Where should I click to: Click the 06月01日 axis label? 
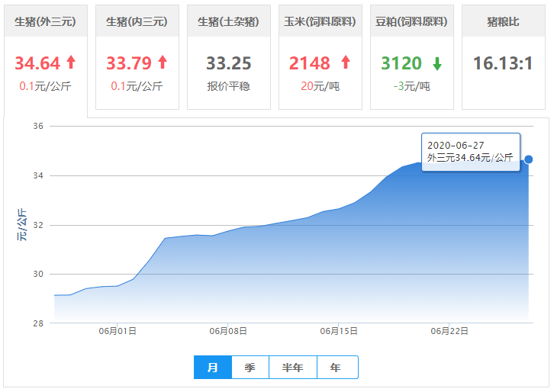[117, 331]
